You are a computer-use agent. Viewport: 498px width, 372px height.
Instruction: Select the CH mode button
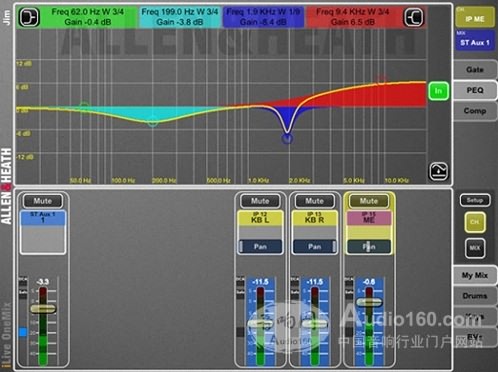click(475, 222)
